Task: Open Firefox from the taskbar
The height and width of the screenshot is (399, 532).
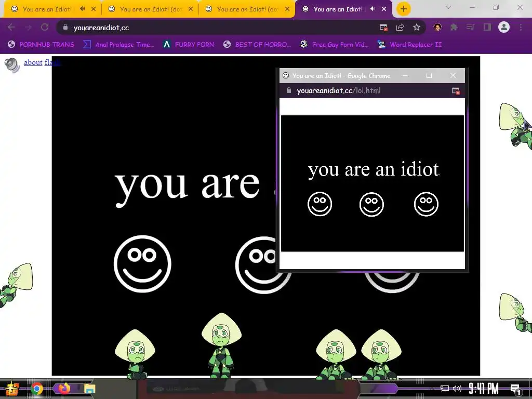Action: [x=64, y=389]
